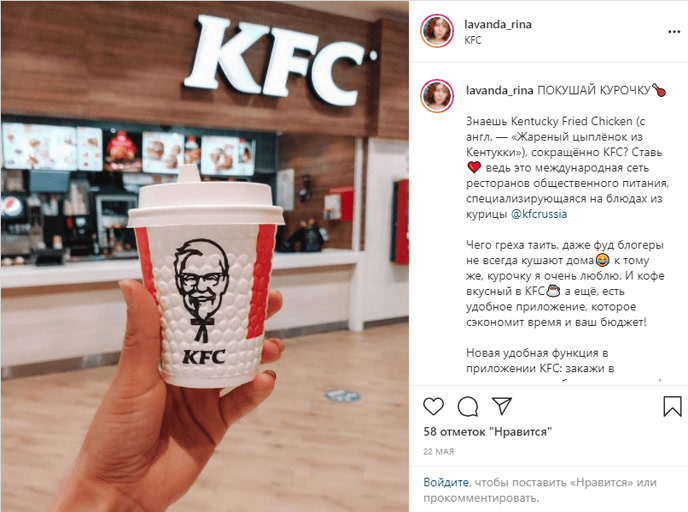This screenshot has height=512, width=688.
Task: Open the KFC location tag under username
Action: [473, 40]
